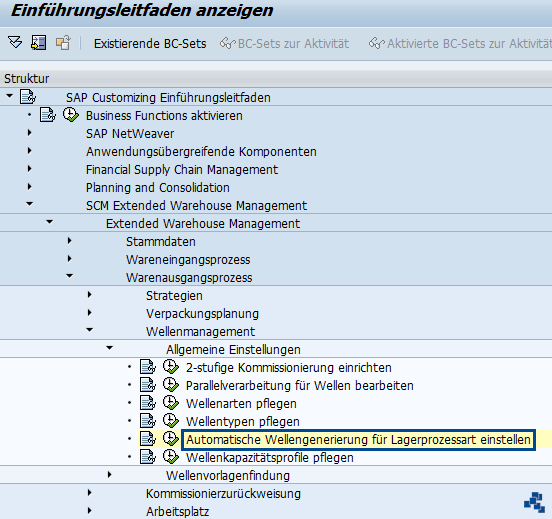Select 'SAP NetWeaver' tree row text

pyautogui.click(x=130, y=133)
